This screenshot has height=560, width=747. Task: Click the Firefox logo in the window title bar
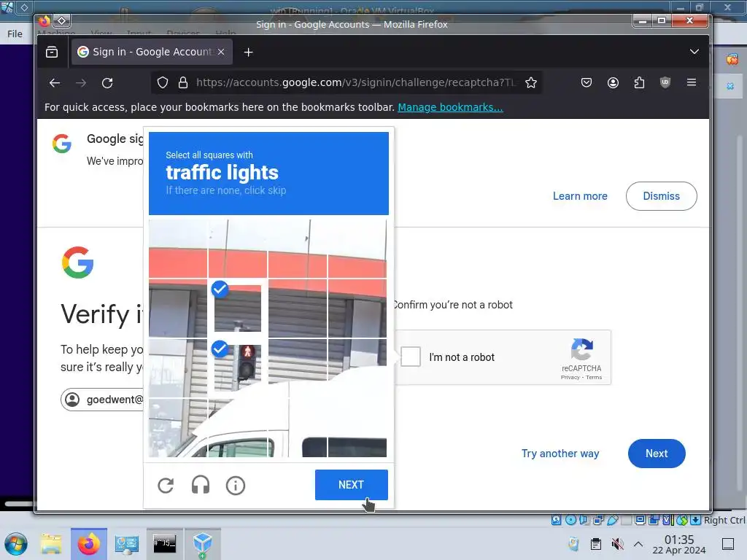tap(44, 21)
